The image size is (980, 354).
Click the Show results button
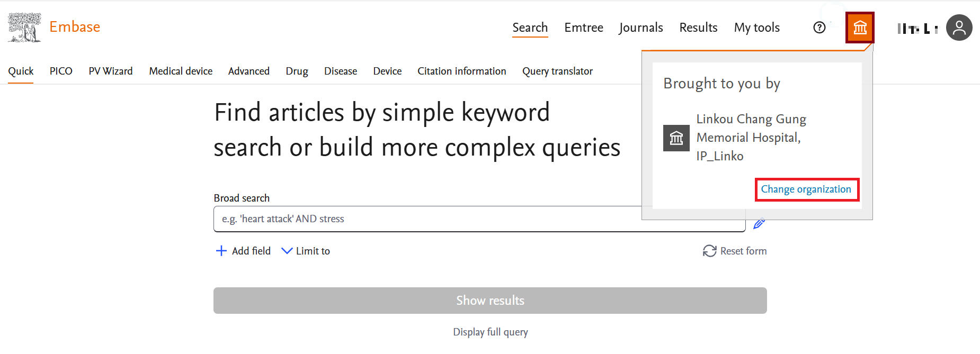[x=490, y=301]
